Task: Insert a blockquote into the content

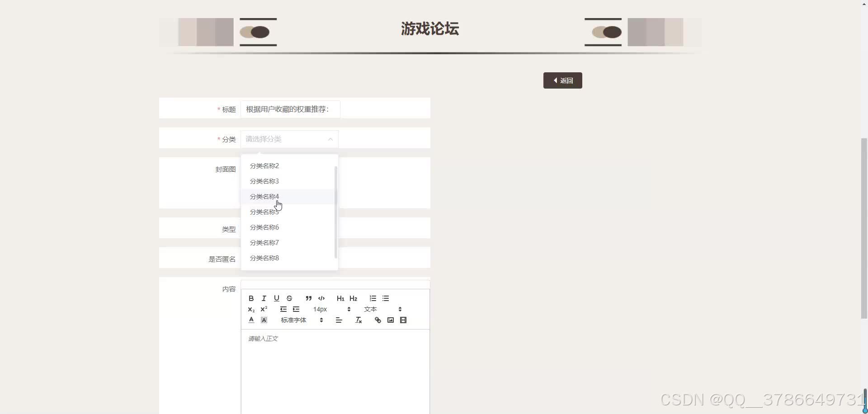Action: click(308, 298)
